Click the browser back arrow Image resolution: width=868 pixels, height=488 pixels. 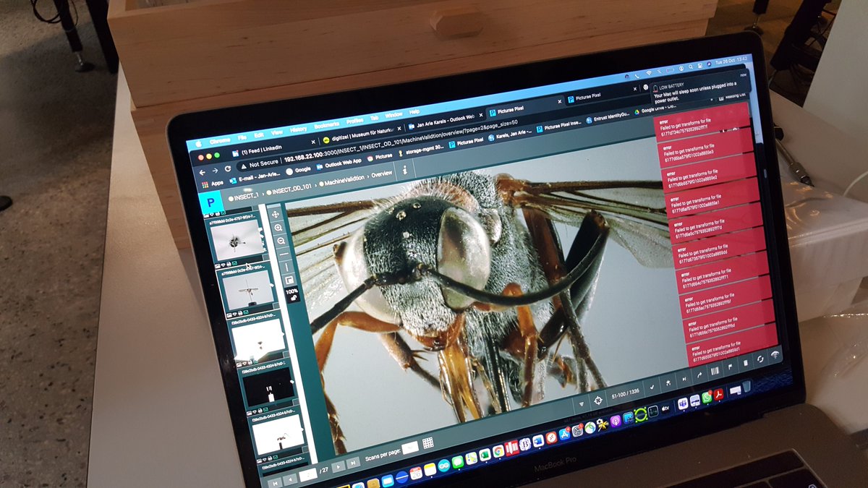coord(203,173)
